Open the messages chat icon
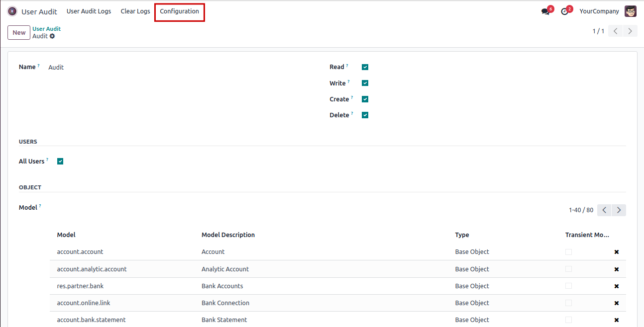 [x=545, y=11]
